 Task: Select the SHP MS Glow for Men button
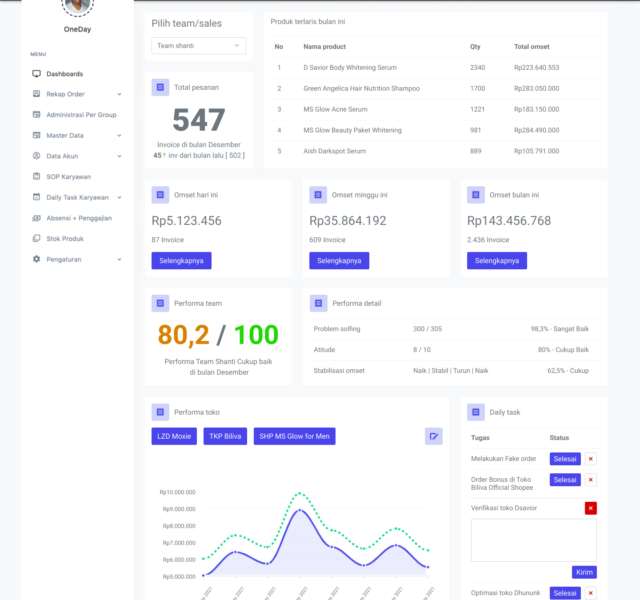click(295, 436)
